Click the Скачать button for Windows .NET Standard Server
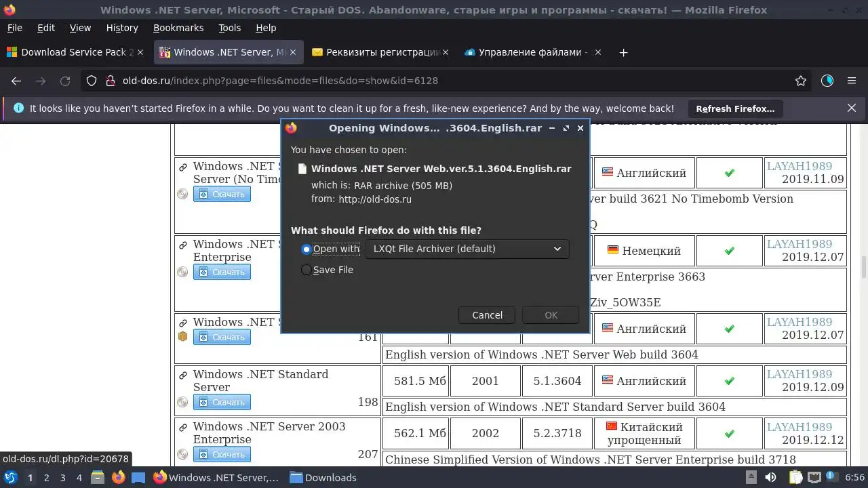Screen dimensions: 868x488 222,402
